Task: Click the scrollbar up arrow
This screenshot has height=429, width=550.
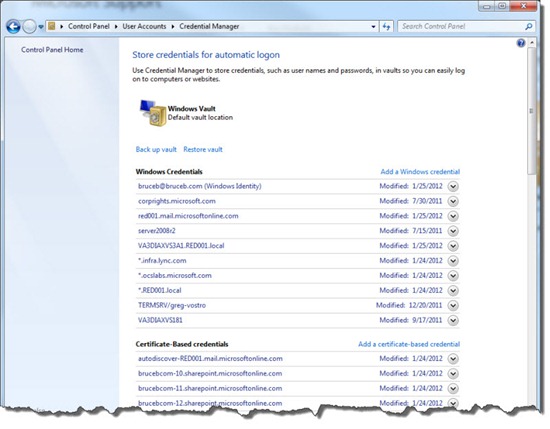Action: 532,43
